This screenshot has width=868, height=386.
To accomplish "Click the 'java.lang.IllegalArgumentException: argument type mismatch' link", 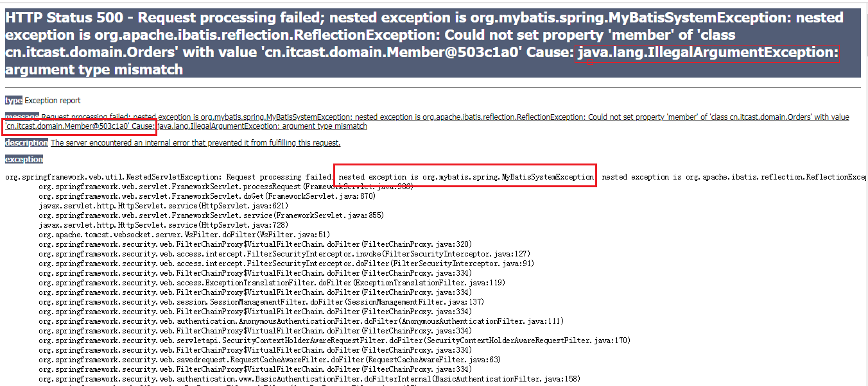I will (x=263, y=126).
